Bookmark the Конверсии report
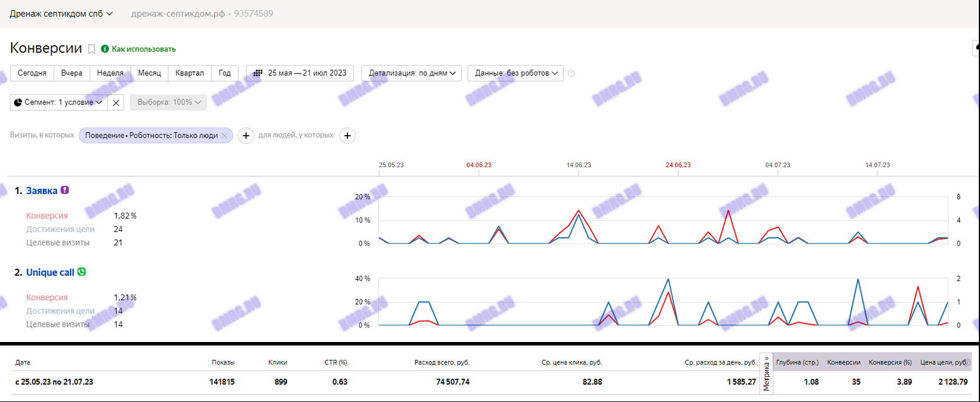This screenshot has height=402, width=980. click(91, 50)
